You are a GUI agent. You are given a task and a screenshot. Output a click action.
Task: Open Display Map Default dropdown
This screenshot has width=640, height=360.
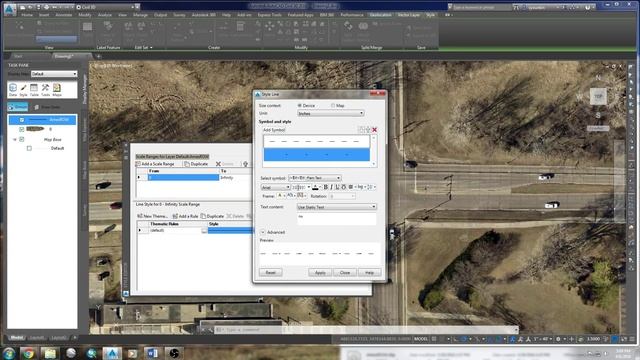click(54, 74)
